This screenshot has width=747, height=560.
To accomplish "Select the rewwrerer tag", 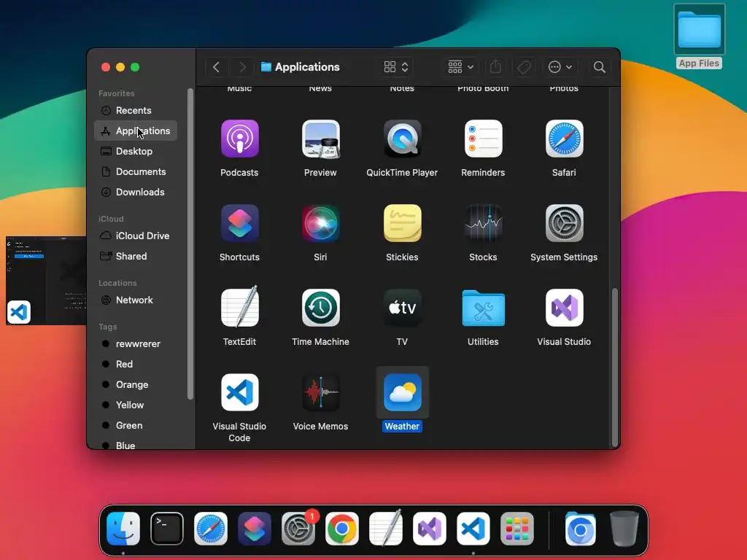I will [x=136, y=344].
